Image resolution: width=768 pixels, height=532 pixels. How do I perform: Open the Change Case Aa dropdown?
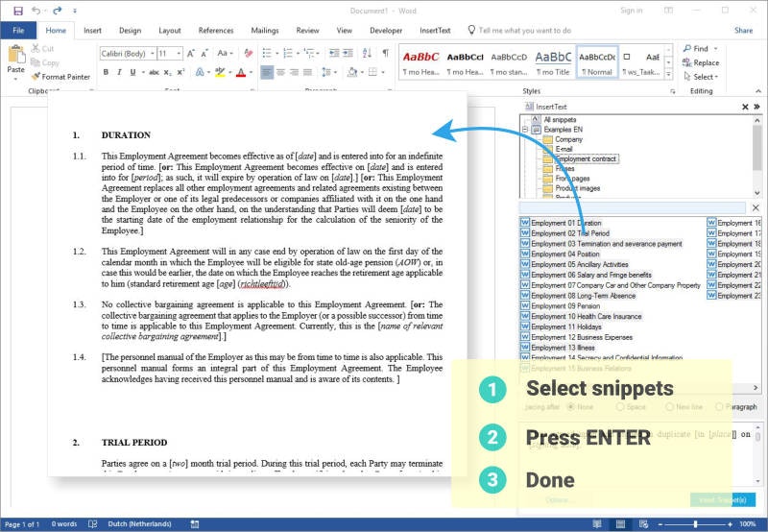(x=225, y=53)
